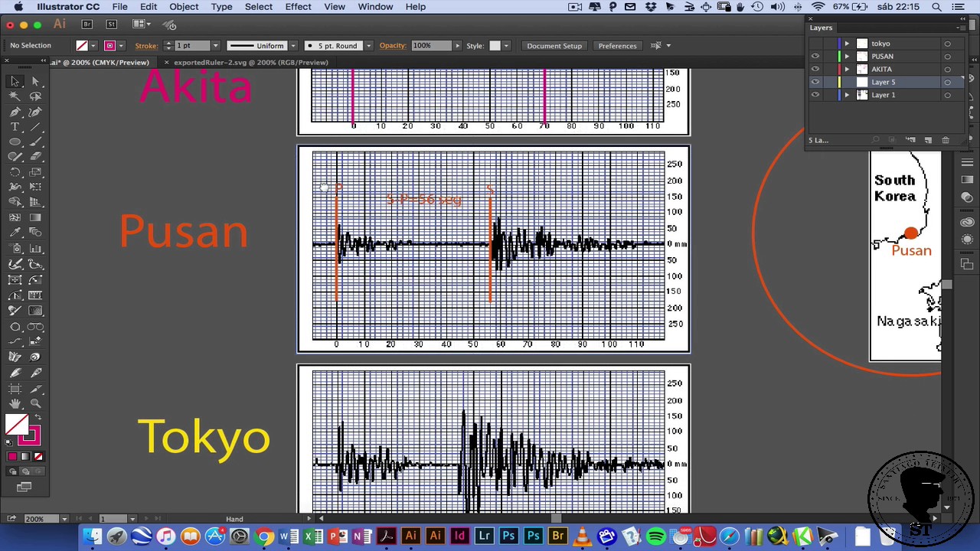Expand the AKITA layer contents
The image size is (980, 551).
pos(847,69)
